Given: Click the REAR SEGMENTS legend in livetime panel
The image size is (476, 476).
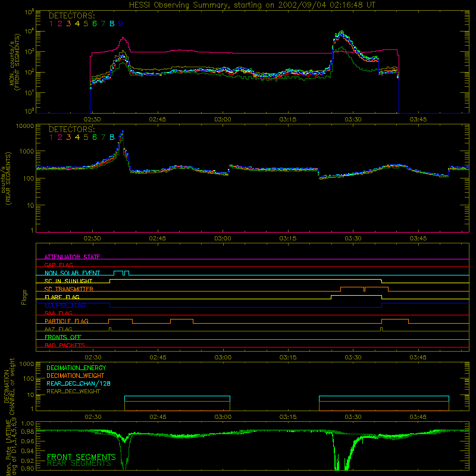Looking at the screenshot, I should [79, 464].
